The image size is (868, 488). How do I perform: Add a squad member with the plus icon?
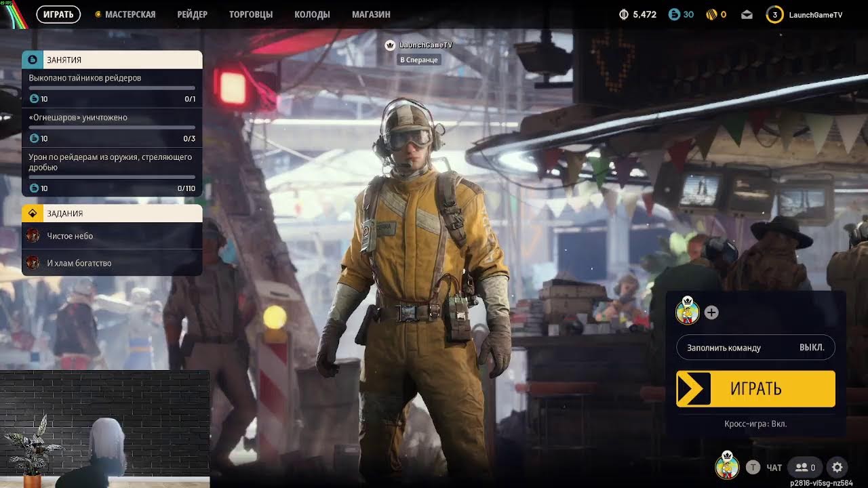coord(711,312)
